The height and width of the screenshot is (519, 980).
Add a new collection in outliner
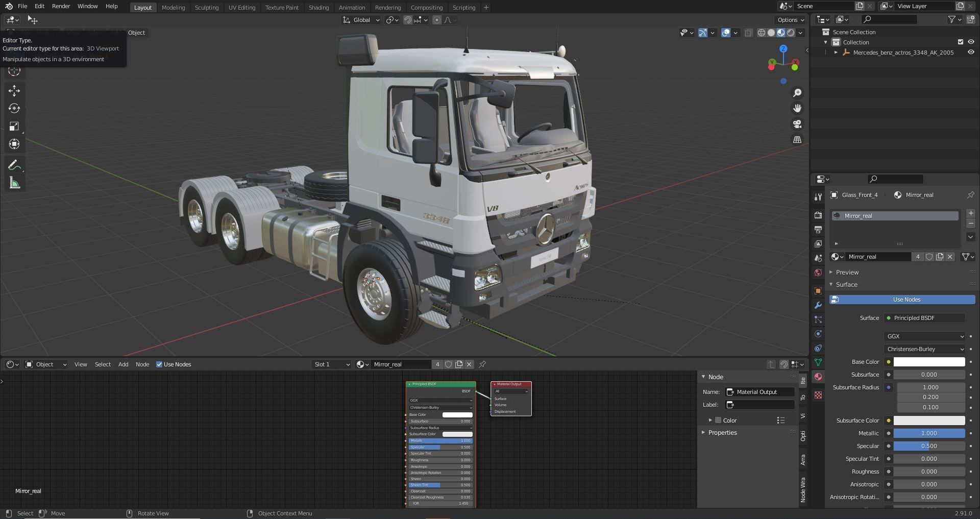[970, 19]
